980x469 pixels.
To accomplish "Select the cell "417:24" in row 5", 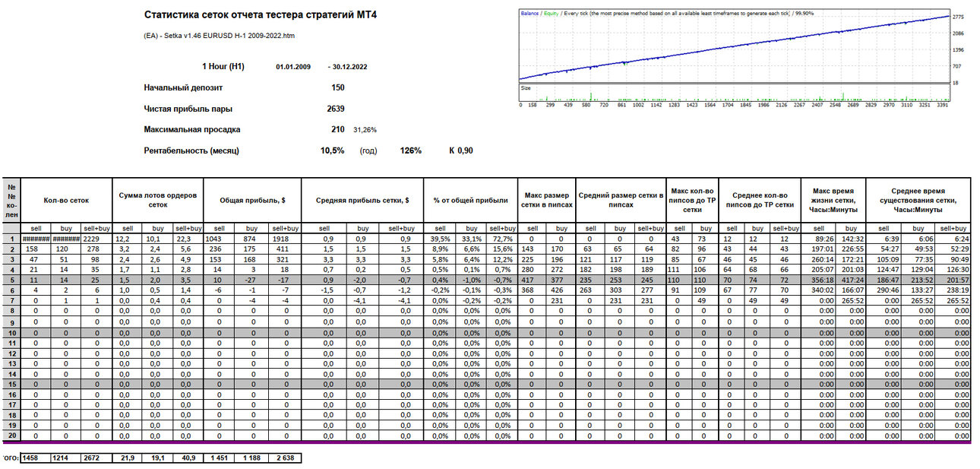I will [852, 279].
